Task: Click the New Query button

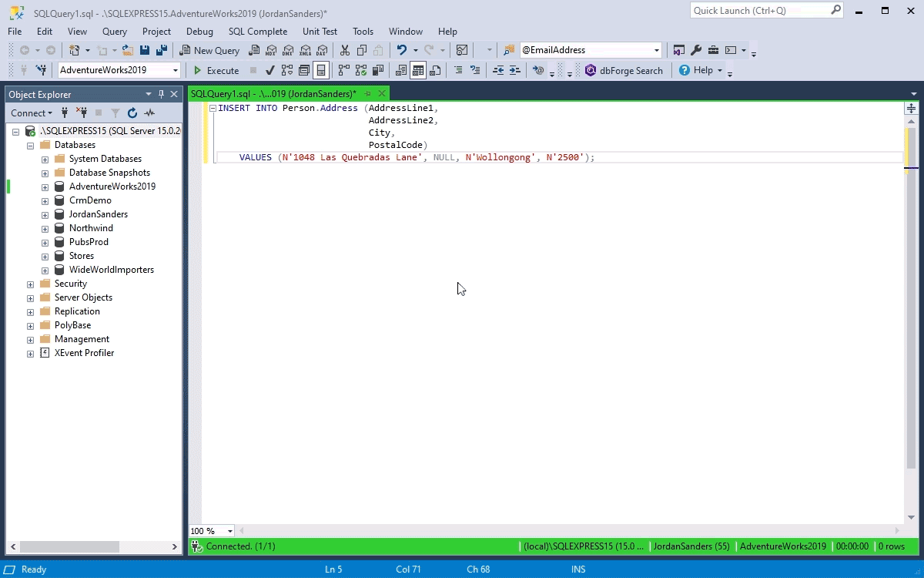Action: coord(209,50)
